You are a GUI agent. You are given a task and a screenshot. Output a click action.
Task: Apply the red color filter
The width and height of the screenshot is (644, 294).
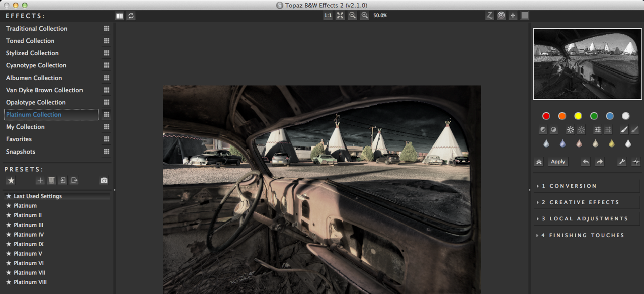tap(546, 116)
